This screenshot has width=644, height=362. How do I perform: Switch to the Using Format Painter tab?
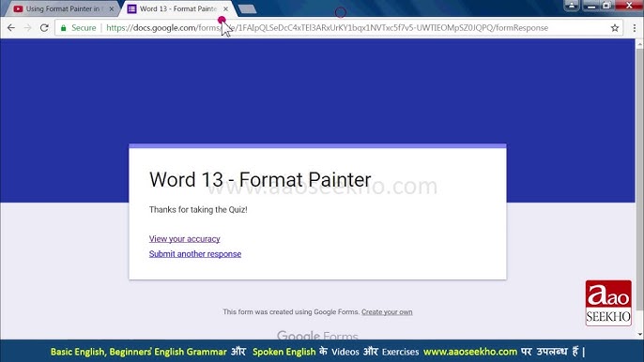(62, 8)
